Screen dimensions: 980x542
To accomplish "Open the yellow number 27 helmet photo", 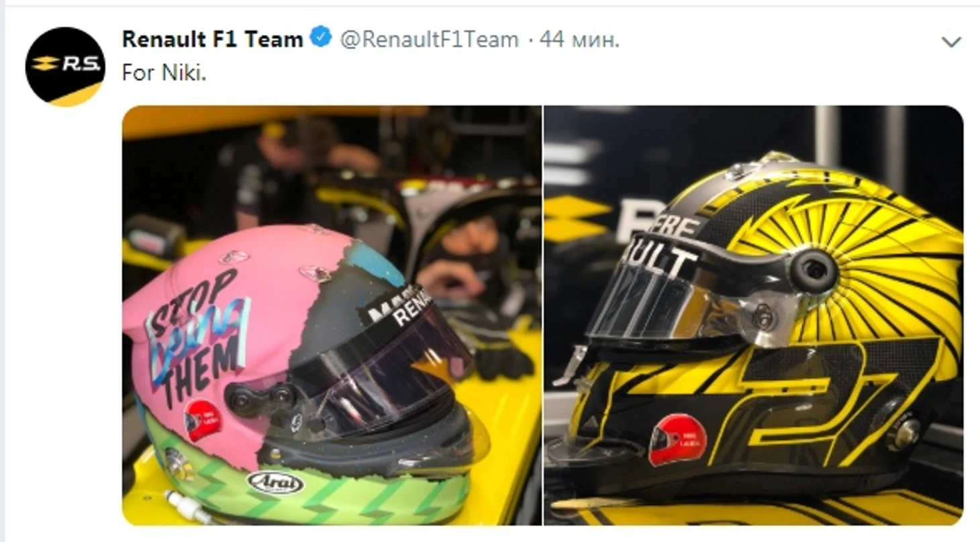I will point(753,315).
